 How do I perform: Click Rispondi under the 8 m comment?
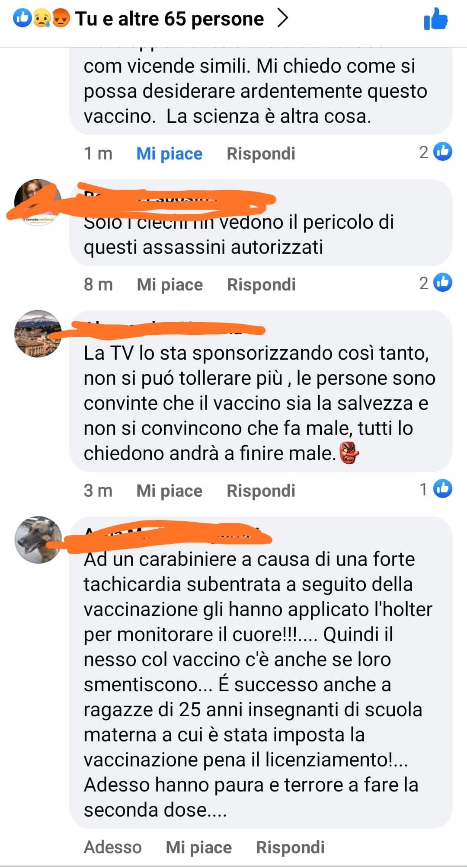click(262, 284)
